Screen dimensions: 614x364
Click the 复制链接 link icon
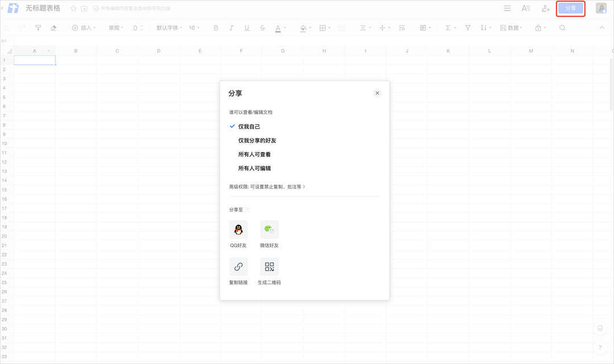click(x=238, y=267)
